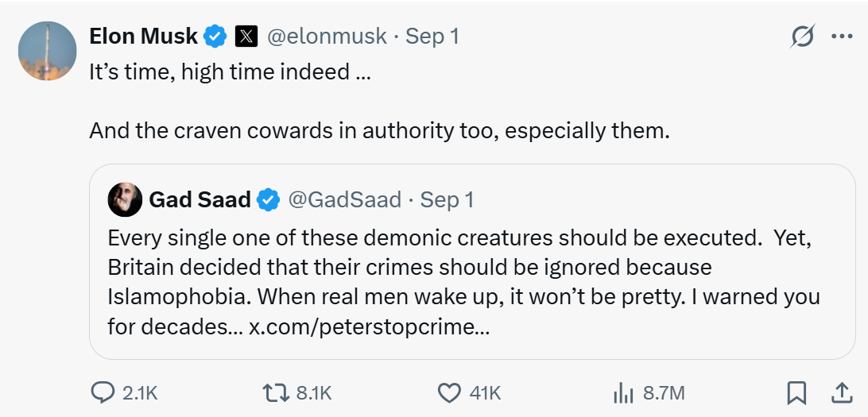The image size is (868, 417).
Task: Click the verified badge next to Gad Saad
Action: pyautogui.click(x=269, y=199)
